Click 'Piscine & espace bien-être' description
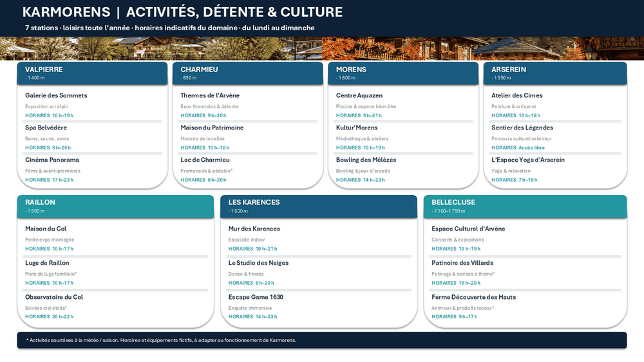The width and height of the screenshot is (644, 362). (x=366, y=106)
